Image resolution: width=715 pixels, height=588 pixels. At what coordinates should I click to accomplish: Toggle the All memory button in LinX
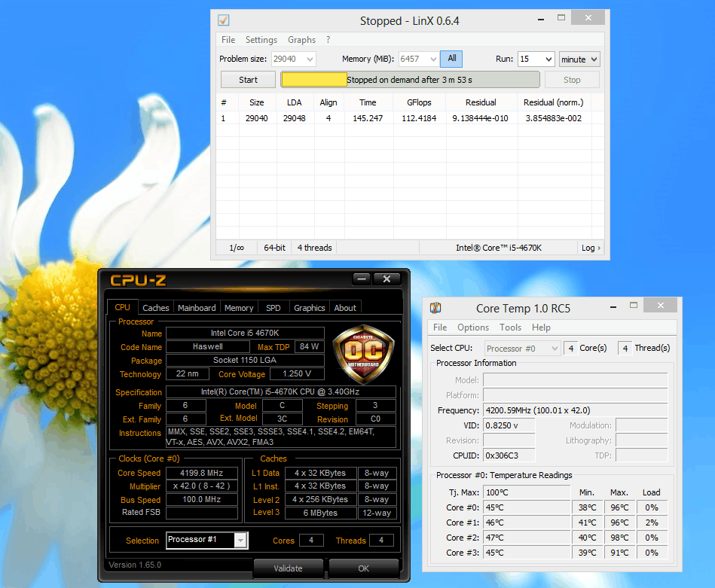click(451, 58)
